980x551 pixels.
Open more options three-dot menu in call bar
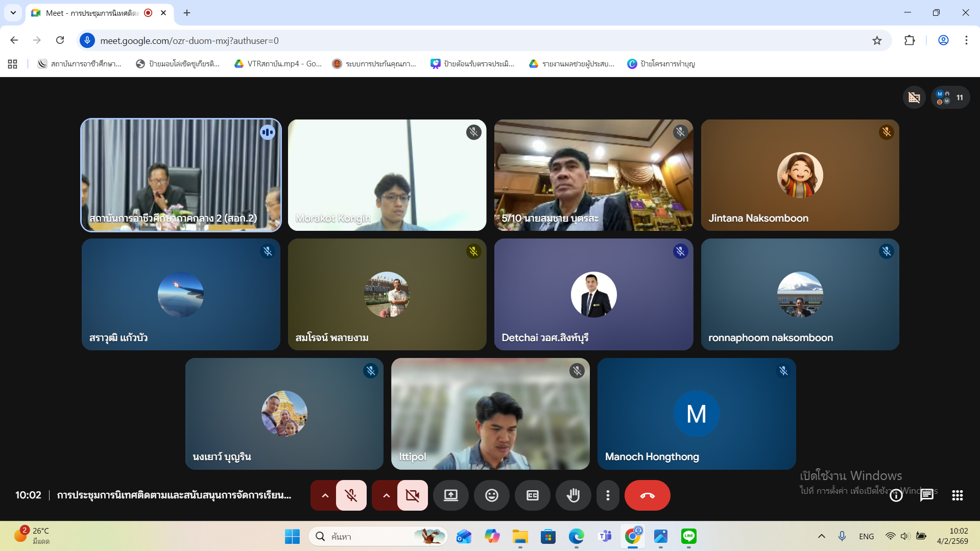click(x=607, y=495)
